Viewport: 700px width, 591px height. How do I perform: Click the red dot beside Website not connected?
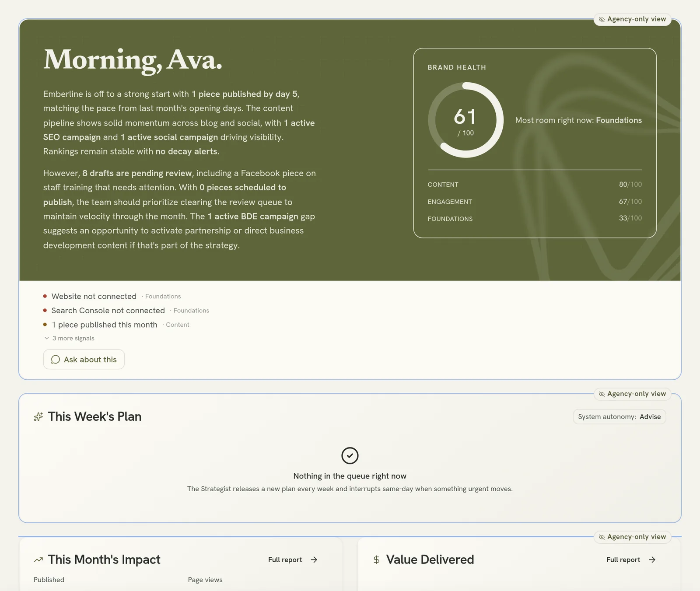click(x=45, y=296)
